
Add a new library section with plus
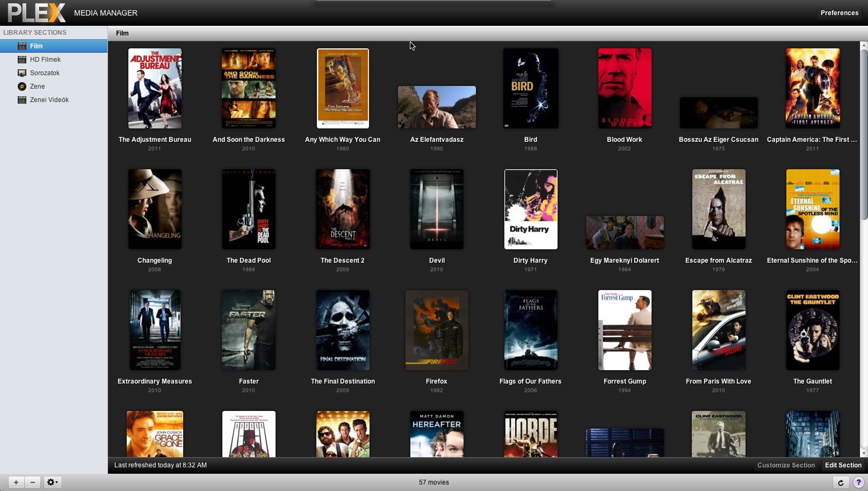coord(16,482)
